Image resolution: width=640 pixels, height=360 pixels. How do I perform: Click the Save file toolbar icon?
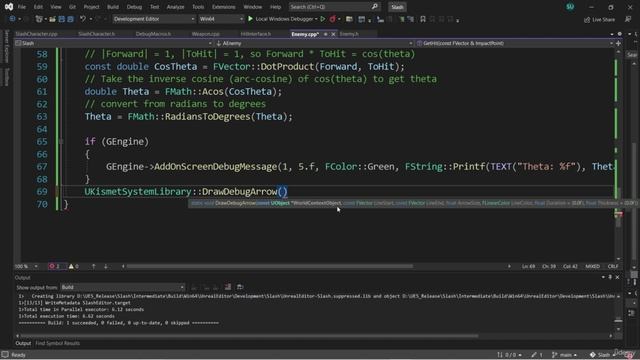pyautogui.click(x=62, y=19)
